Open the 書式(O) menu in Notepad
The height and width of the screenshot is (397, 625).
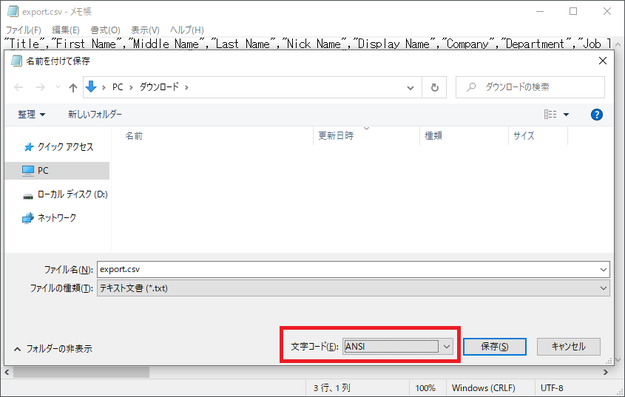tap(105, 30)
